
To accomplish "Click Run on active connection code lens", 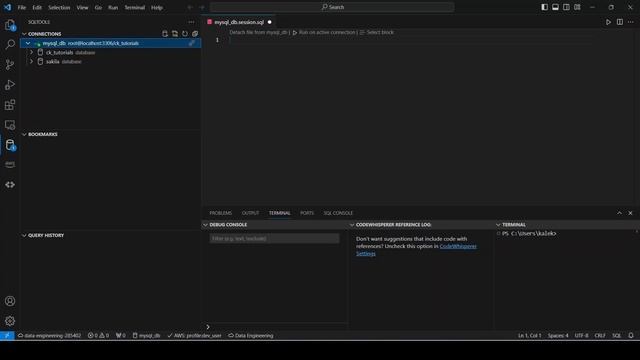I will (324, 32).
